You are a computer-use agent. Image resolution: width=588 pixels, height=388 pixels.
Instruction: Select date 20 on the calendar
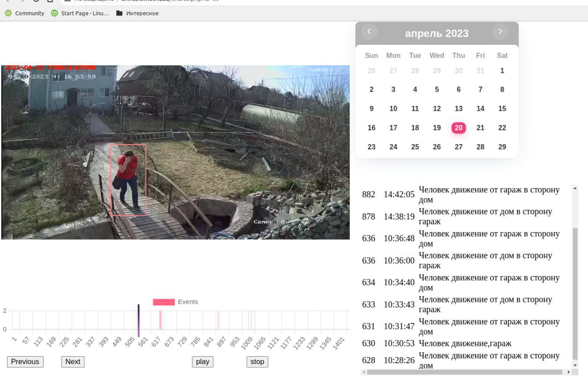(x=458, y=127)
